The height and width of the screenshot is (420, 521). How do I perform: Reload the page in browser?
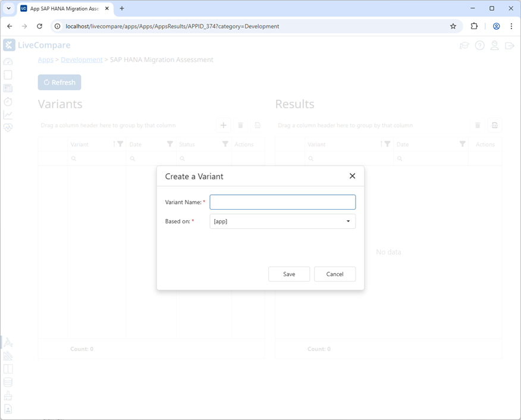(x=39, y=26)
